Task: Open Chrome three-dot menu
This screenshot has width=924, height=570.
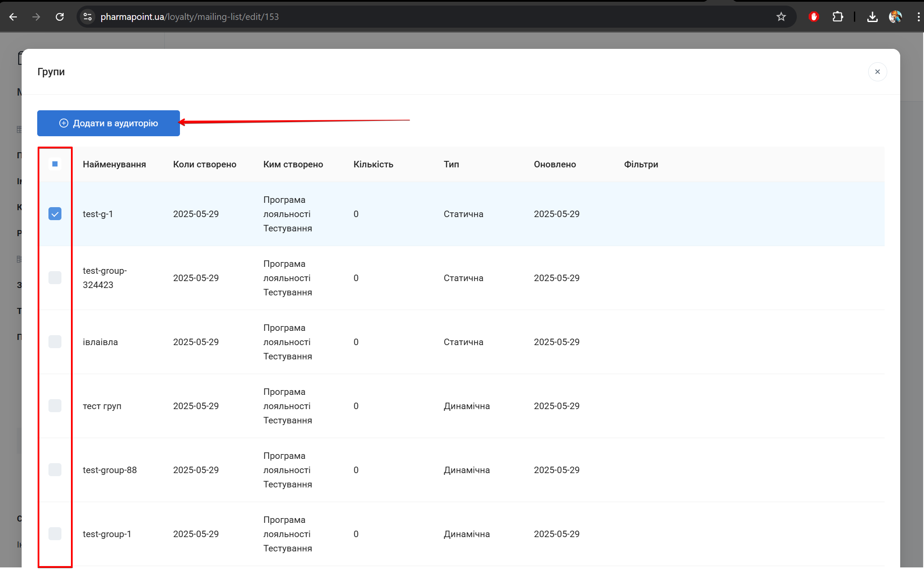Action: pos(918,17)
